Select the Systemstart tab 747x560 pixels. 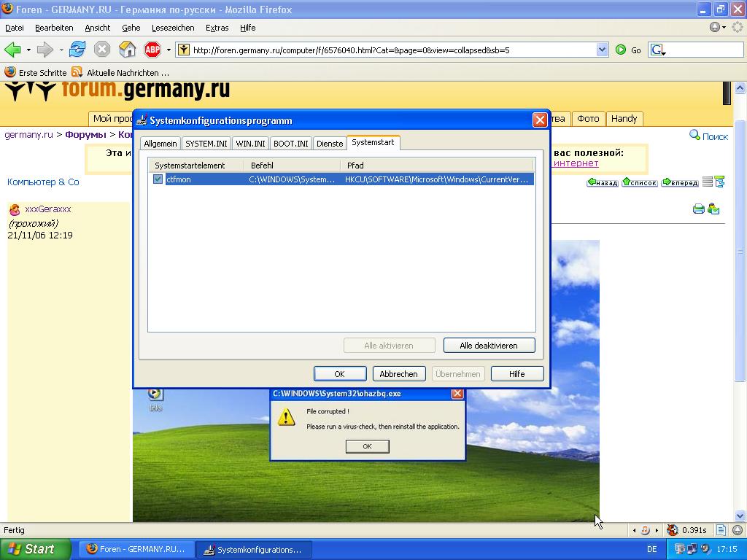(373, 142)
